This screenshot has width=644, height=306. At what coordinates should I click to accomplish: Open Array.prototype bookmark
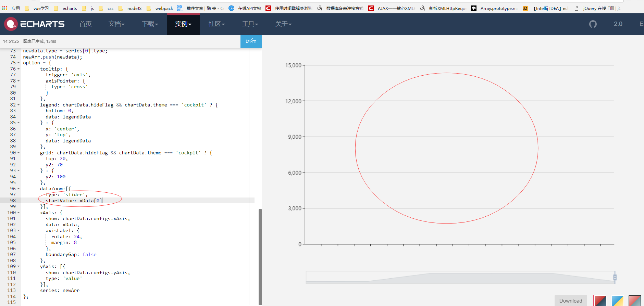click(x=494, y=8)
